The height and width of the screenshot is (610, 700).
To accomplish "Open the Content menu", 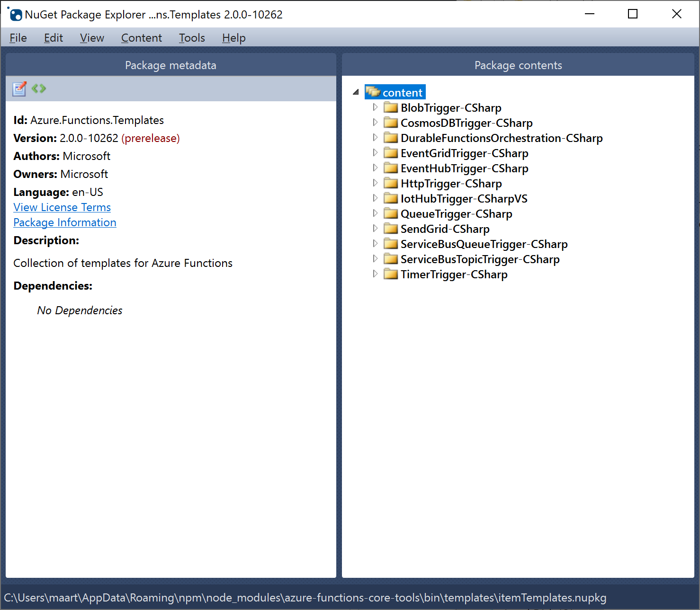I will (x=141, y=37).
